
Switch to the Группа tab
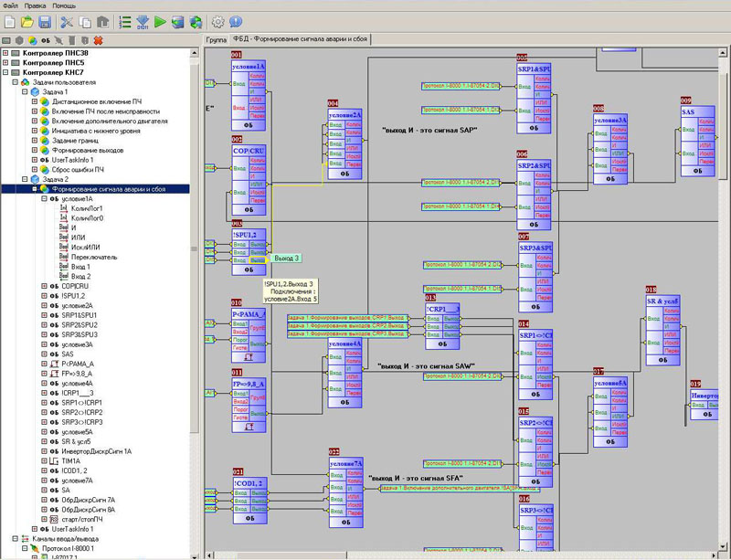click(216, 40)
